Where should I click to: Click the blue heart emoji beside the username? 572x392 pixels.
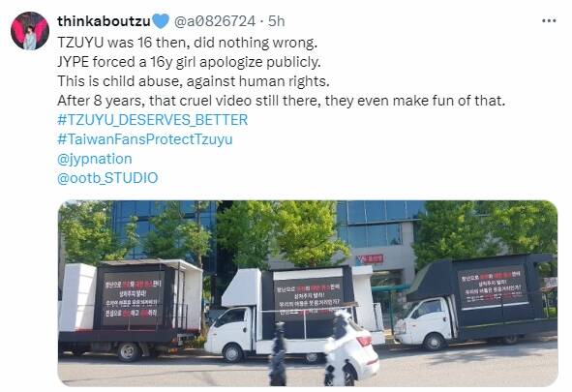(x=160, y=21)
